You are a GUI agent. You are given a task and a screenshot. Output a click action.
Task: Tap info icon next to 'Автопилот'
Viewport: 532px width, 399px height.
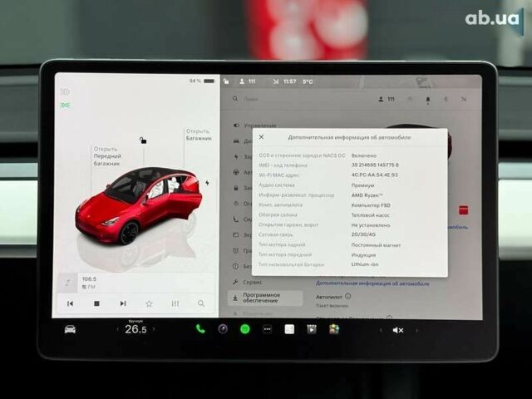(x=347, y=296)
